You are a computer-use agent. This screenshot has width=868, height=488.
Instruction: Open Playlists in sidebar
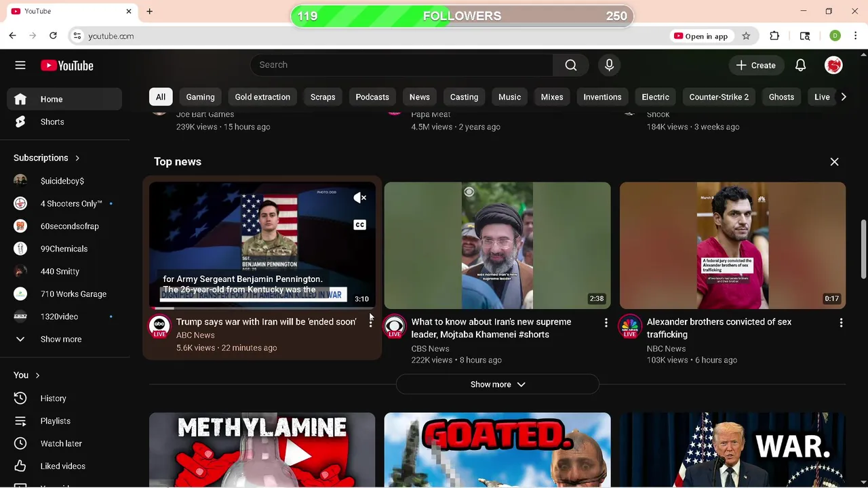65,421
